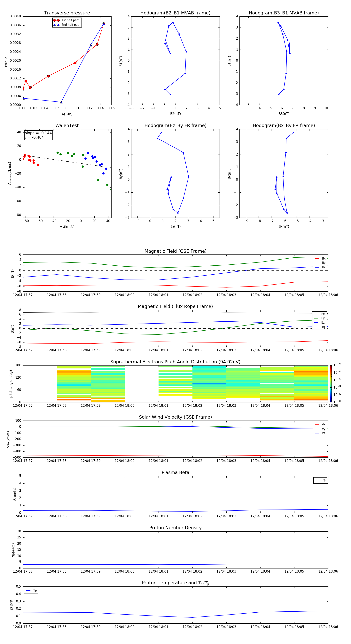This screenshot has width=351, height=644.
Task: Click the 'slope = -0.144' annotation
Action: pyautogui.click(x=38, y=133)
